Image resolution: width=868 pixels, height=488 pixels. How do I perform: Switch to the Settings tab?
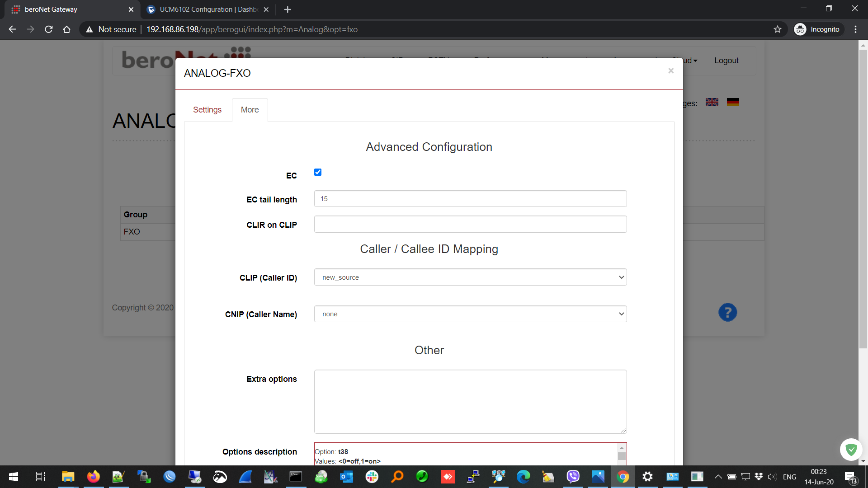pos(207,110)
